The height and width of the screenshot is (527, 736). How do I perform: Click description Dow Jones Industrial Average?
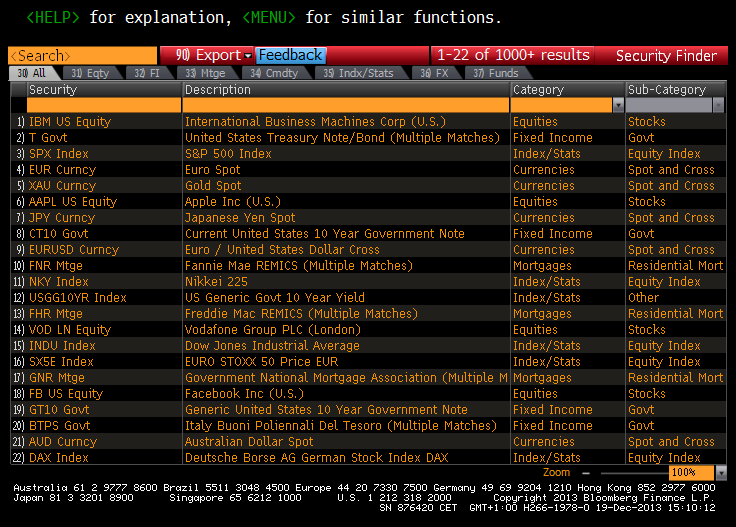(272, 345)
